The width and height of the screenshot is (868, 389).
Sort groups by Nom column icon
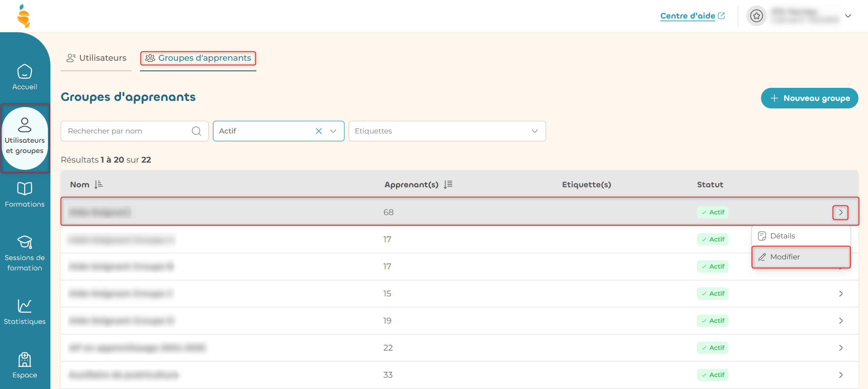(x=99, y=185)
